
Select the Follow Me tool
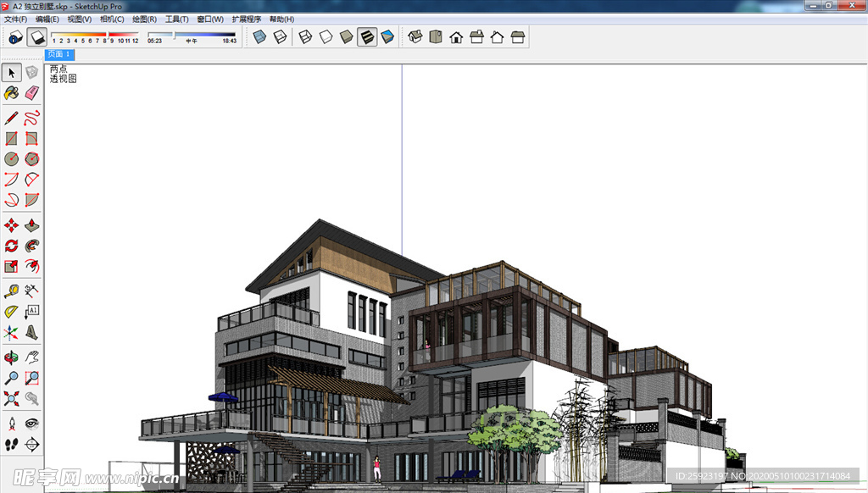(x=32, y=246)
